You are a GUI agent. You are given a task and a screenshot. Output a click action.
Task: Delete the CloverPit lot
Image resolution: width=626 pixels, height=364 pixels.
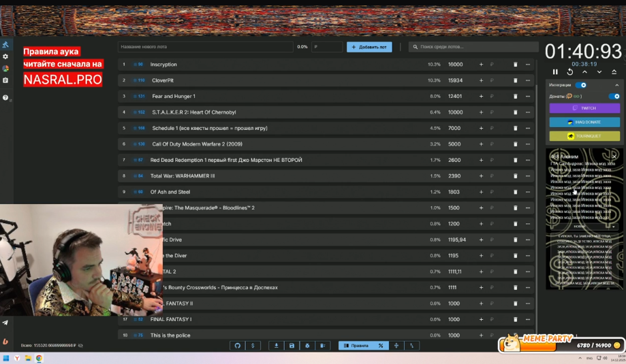515,80
